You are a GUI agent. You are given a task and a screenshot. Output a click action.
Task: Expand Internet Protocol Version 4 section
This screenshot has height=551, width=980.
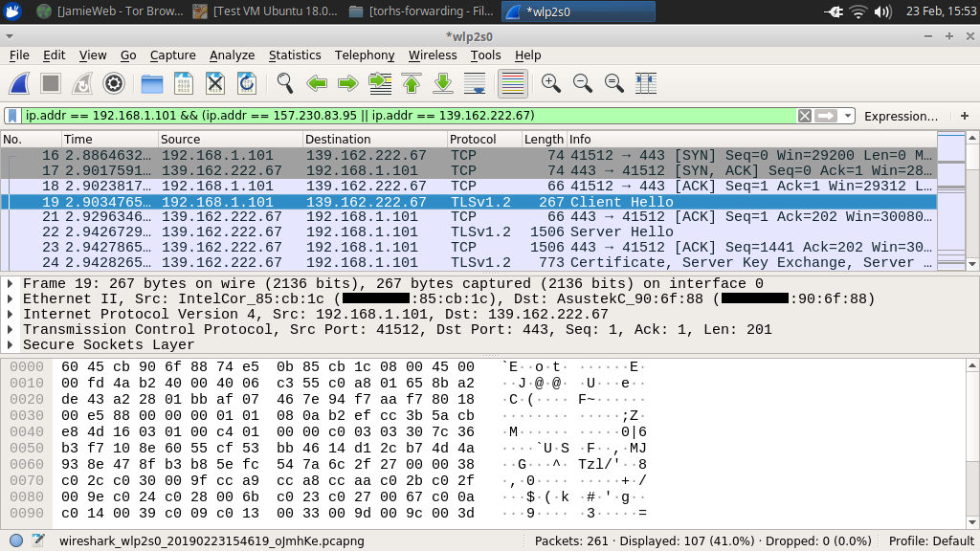[10, 314]
